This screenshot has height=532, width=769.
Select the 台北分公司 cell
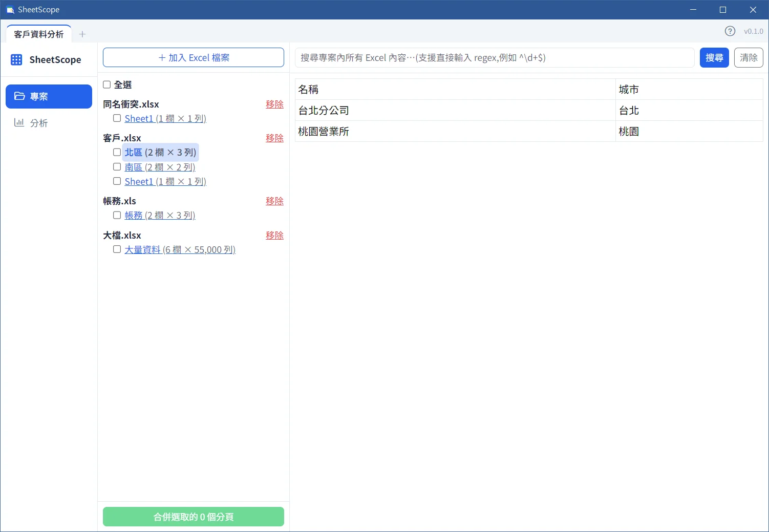click(455, 110)
